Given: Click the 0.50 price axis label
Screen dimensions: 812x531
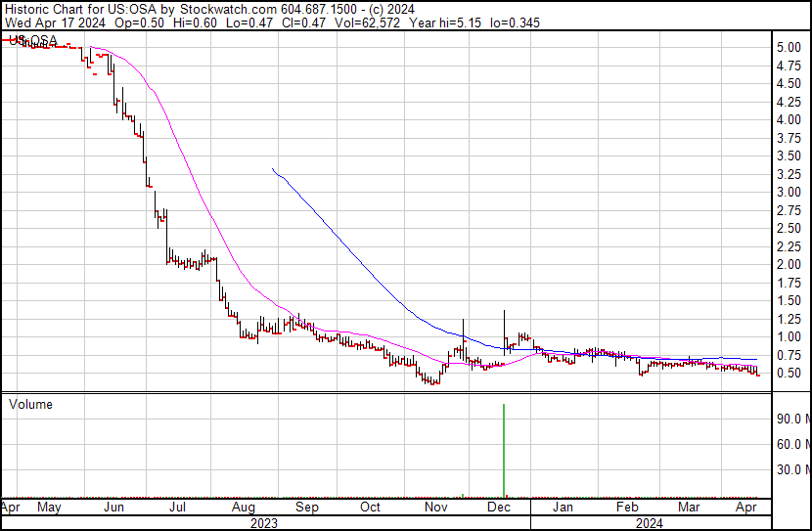Looking at the screenshot, I should (789, 374).
